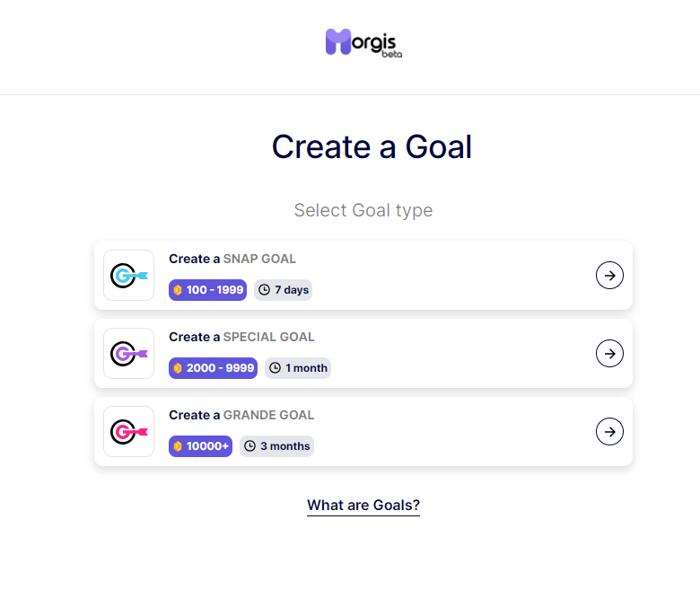
Task: Select the Create a GRANDE GOAL title
Action: point(241,416)
